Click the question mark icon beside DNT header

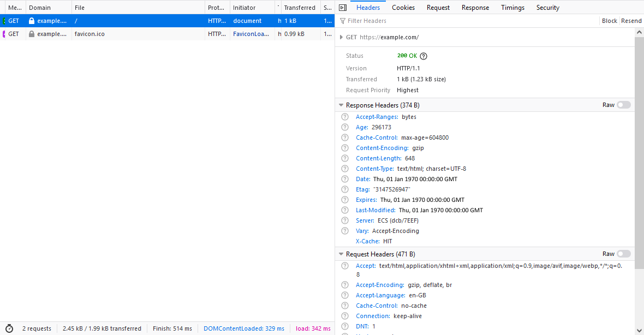(345, 326)
